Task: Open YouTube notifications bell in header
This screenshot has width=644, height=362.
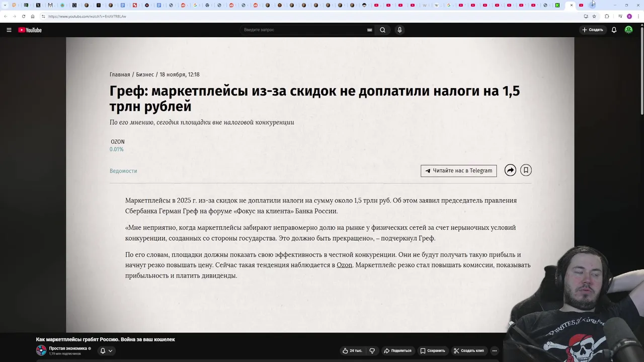Action: point(614,30)
